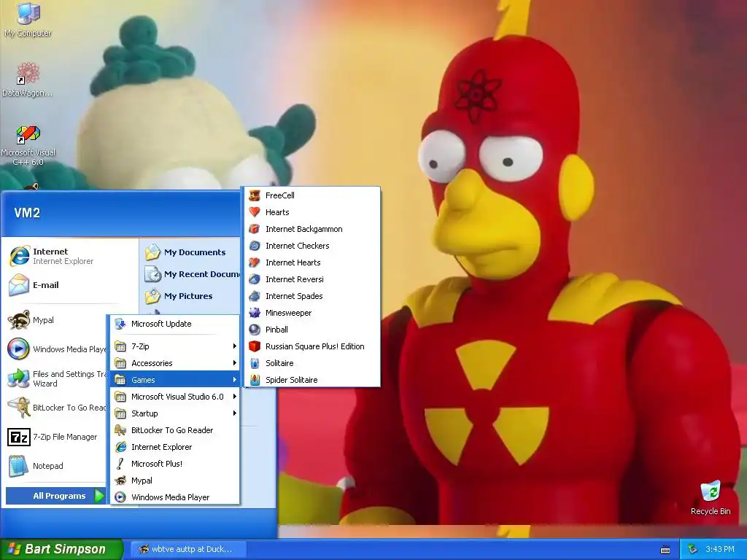Screen dimensions: 747x560
Task: Click the Internet Spades icon
Action: [255, 296]
